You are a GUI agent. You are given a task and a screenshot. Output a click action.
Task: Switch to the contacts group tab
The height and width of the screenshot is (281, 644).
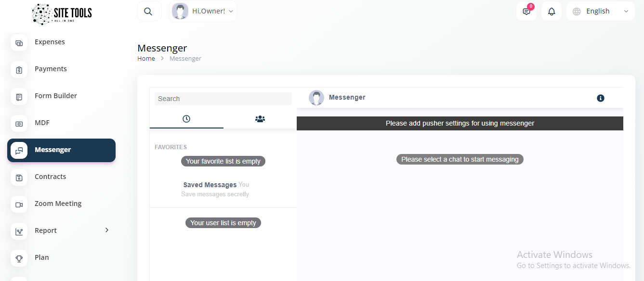tap(260, 119)
